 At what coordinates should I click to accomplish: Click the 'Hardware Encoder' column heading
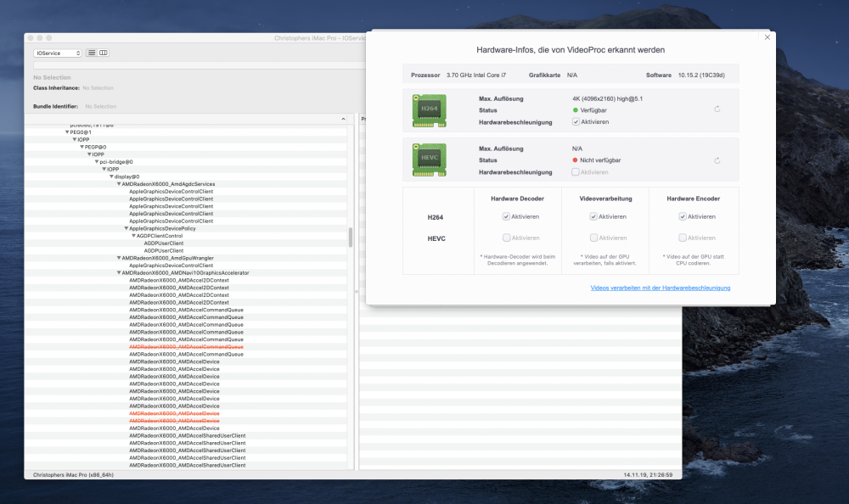pos(693,199)
